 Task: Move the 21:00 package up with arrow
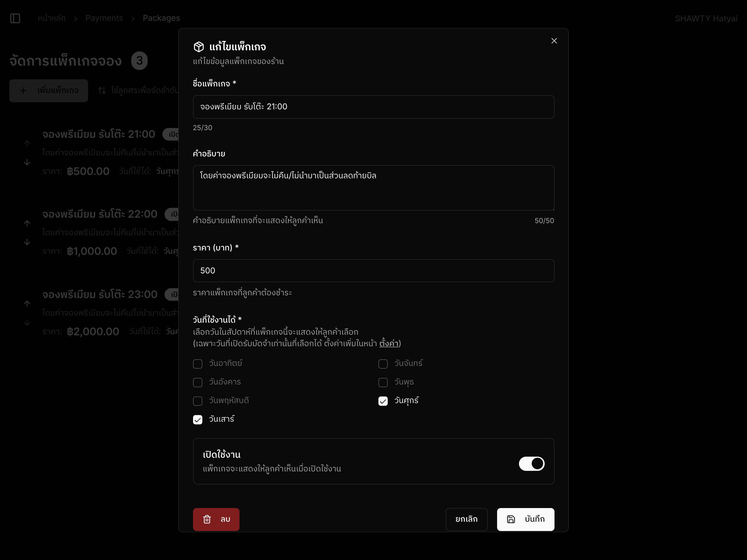[x=27, y=144]
